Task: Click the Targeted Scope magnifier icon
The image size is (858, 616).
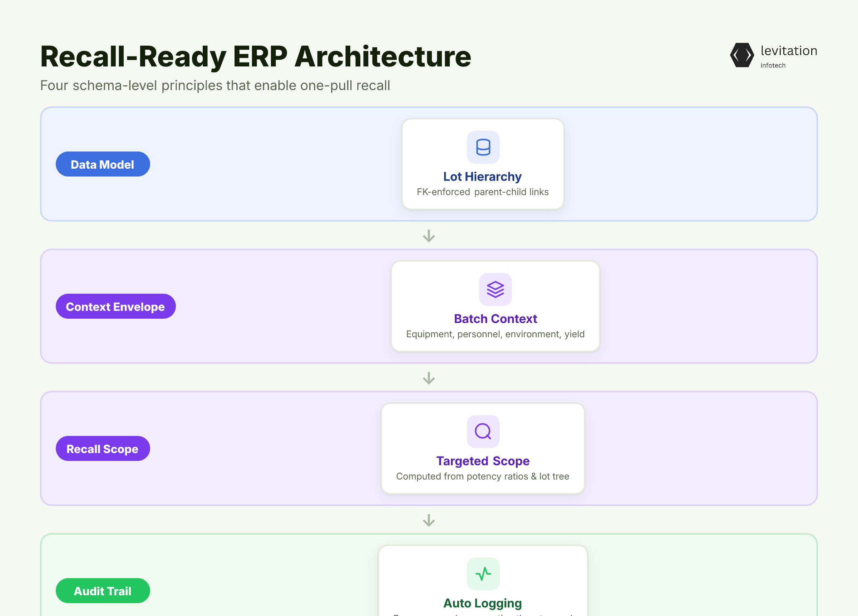Action: 483,432
